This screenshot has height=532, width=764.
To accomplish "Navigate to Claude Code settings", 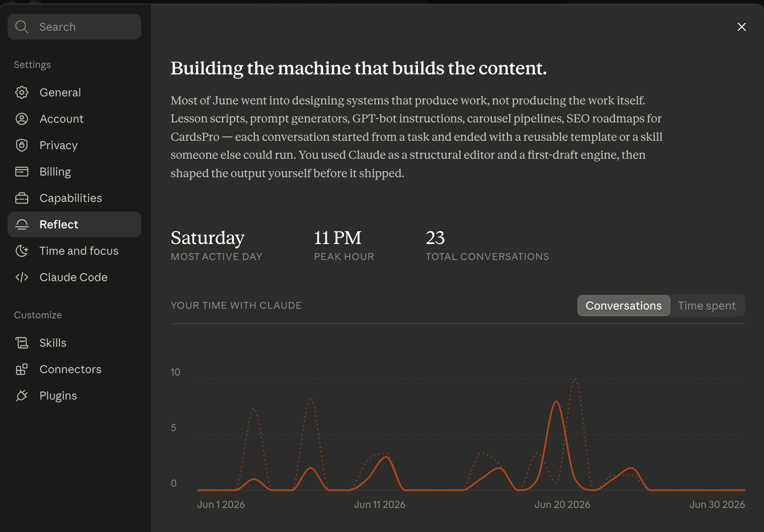I will (74, 277).
